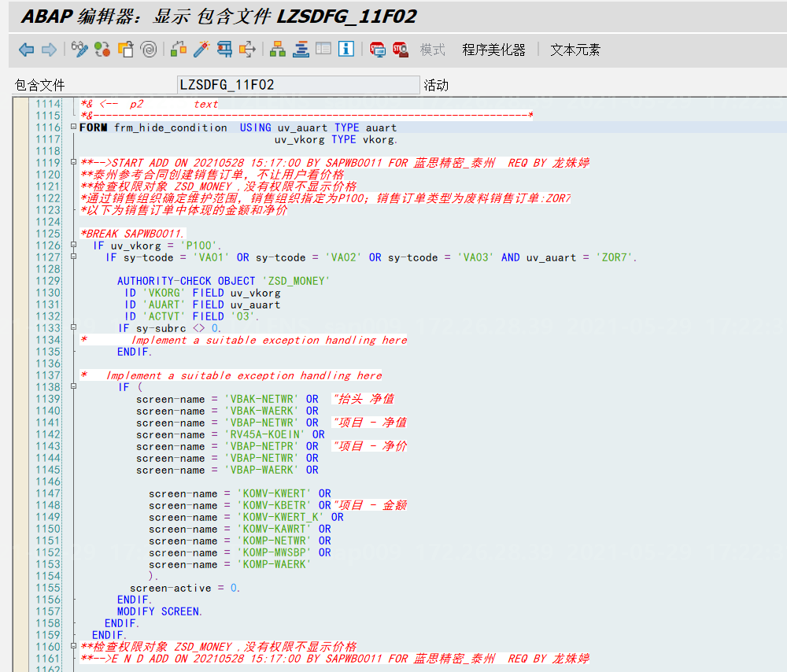This screenshot has height=672, width=787.
Task: Click the 包含文件 LZSDFG_11F02 input field
Action: click(297, 83)
